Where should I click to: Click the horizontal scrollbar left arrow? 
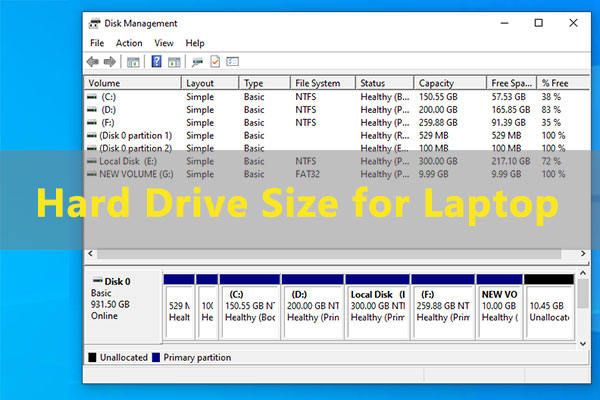(x=91, y=253)
